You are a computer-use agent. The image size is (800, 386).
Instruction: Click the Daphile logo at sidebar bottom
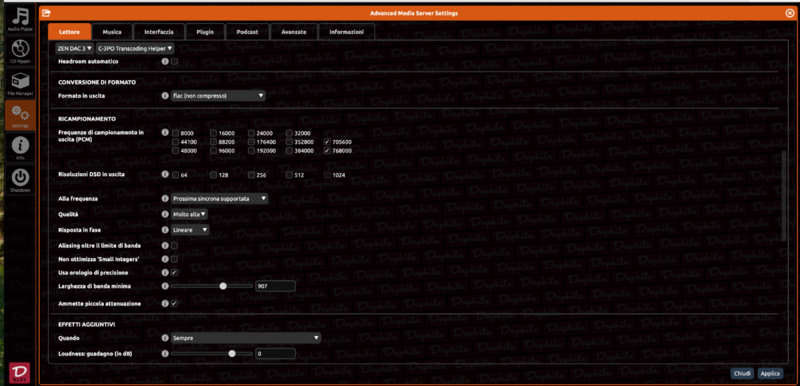point(20,373)
